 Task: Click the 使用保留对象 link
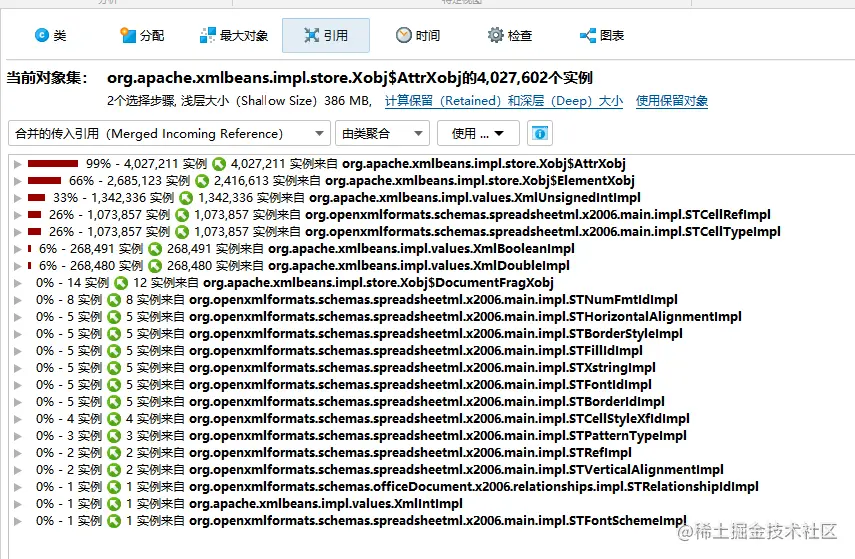click(672, 101)
